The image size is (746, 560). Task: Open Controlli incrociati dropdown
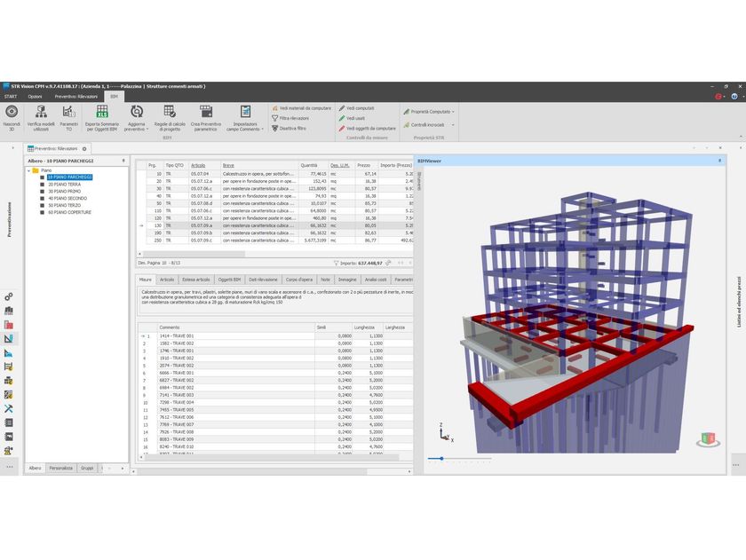(429, 125)
